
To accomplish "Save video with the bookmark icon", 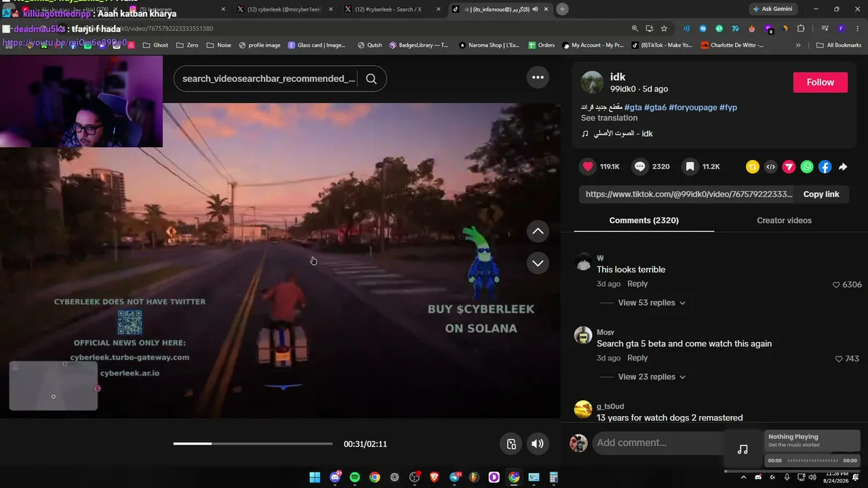I will coord(690,166).
